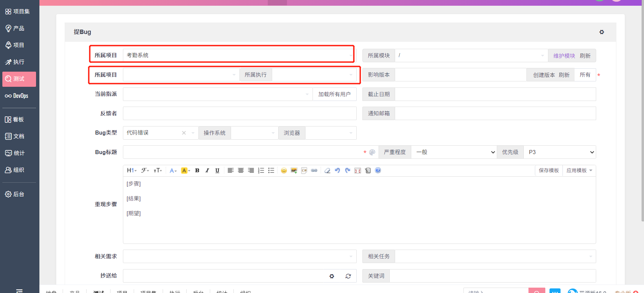This screenshot has width=644, height=293.
Task: Open the 严重程度 select showing 一般
Action: pos(454,152)
